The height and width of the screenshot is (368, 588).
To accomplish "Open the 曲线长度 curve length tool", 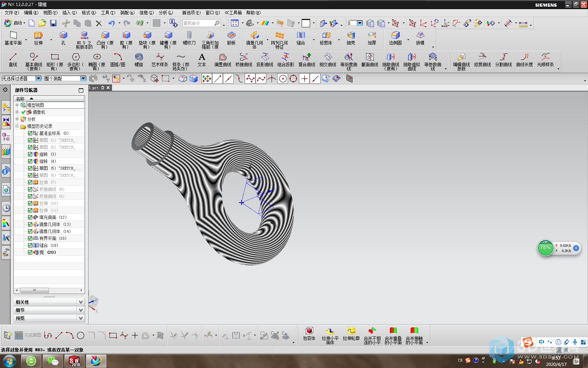I will coord(525,60).
